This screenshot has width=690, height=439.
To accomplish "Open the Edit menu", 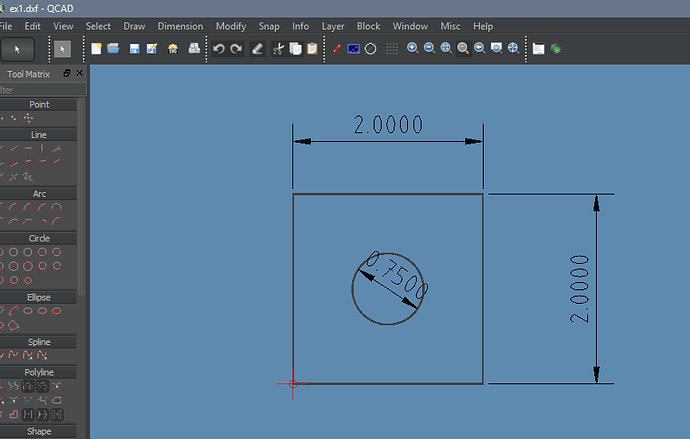I will pos(33,26).
